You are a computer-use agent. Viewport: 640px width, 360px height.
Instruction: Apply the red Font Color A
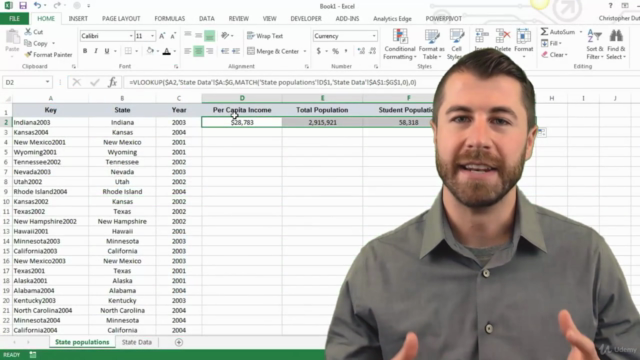pos(167,51)
